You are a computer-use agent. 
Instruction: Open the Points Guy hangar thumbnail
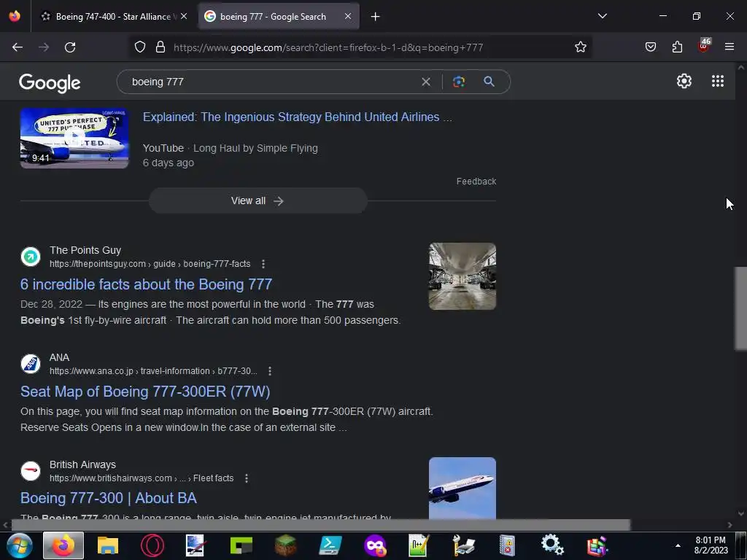(x=462, y=276)
